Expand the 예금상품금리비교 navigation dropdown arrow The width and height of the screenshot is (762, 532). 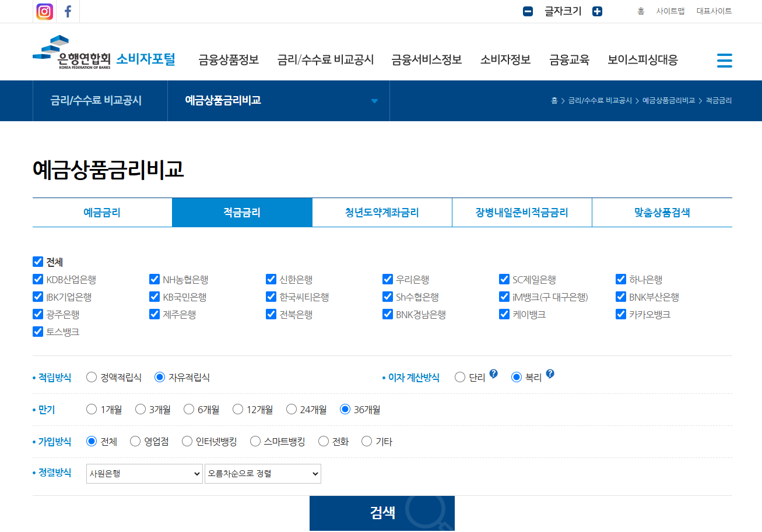[x=374, y=101]
